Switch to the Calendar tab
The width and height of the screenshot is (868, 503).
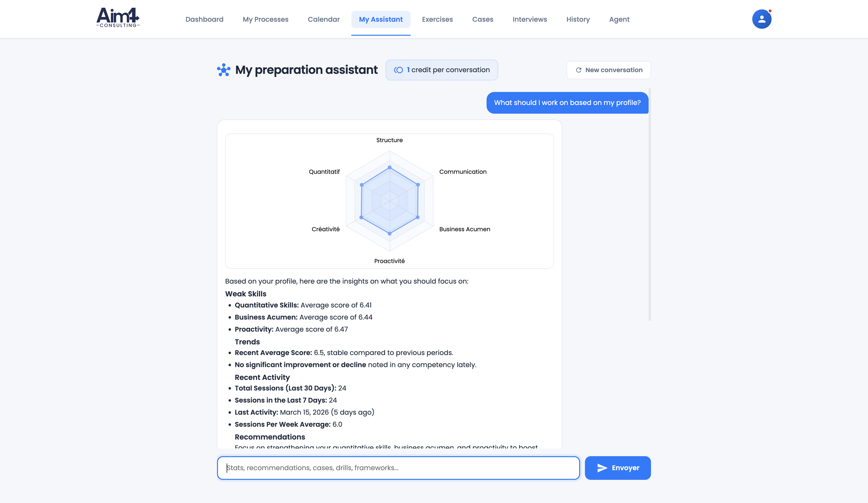[x=323, y=19]
